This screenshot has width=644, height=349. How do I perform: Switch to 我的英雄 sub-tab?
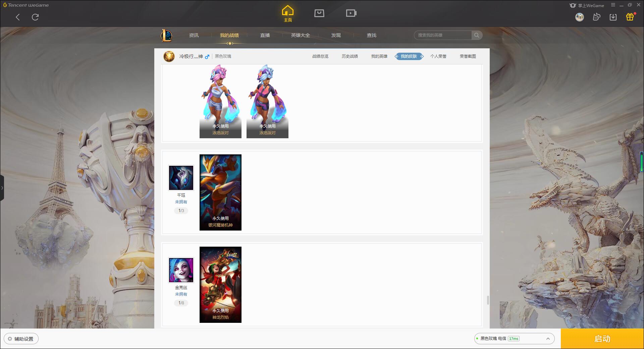click(x=379, y=56)
